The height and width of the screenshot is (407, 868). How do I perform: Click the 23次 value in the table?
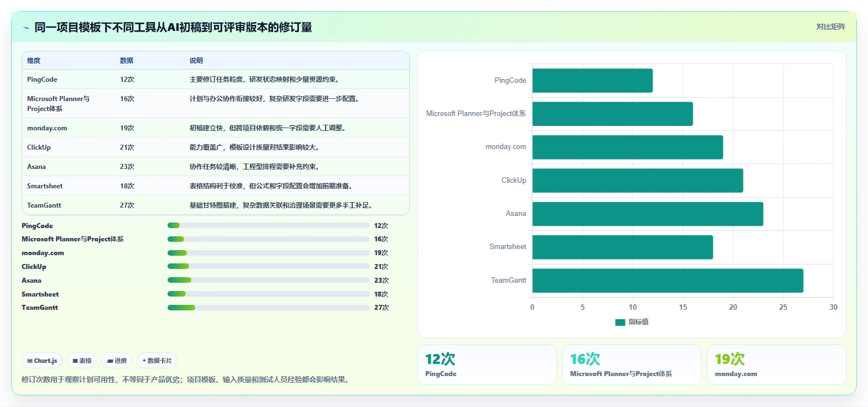click(x=127, y=167)
